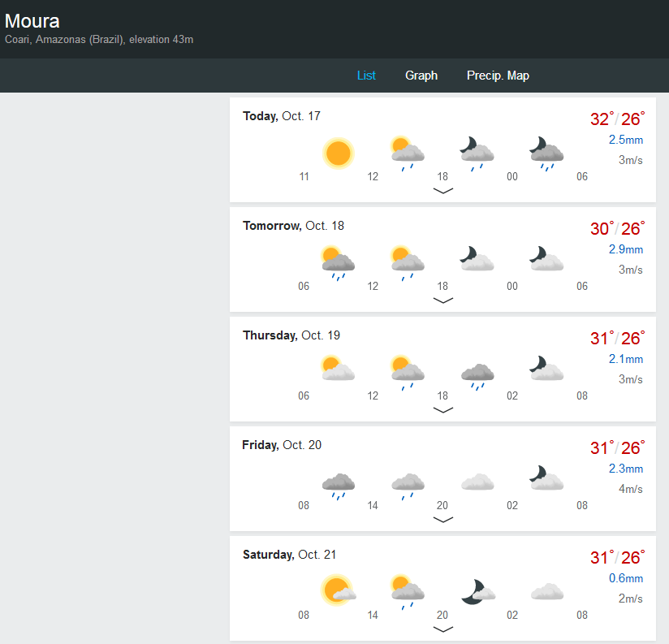Click Today's sunny icon at 11
Image resolution: width=669 pixels, height=644 pixels.
click(338, 153)
